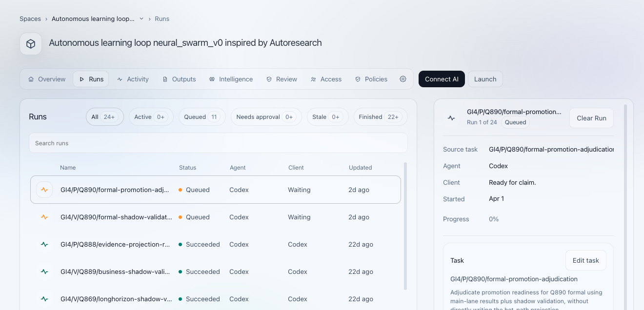Viewport: 644px width, 310px height.
Task: Toggle the Finished runs filter
Action: (x=381, y=117)
